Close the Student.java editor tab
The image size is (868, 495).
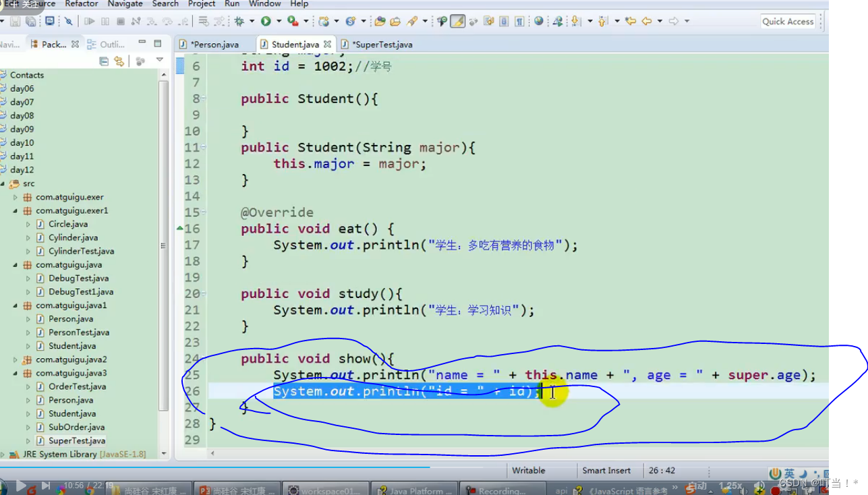(x=327, y=45)
